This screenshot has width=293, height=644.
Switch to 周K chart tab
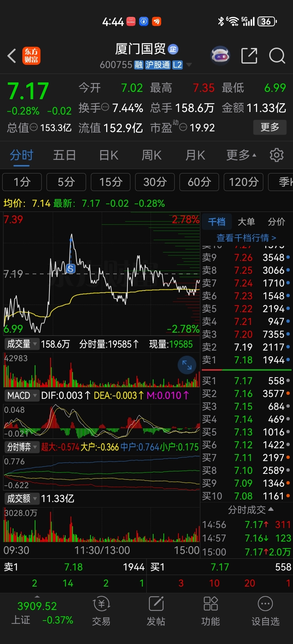pyautogui.click(x=152, y=155)
